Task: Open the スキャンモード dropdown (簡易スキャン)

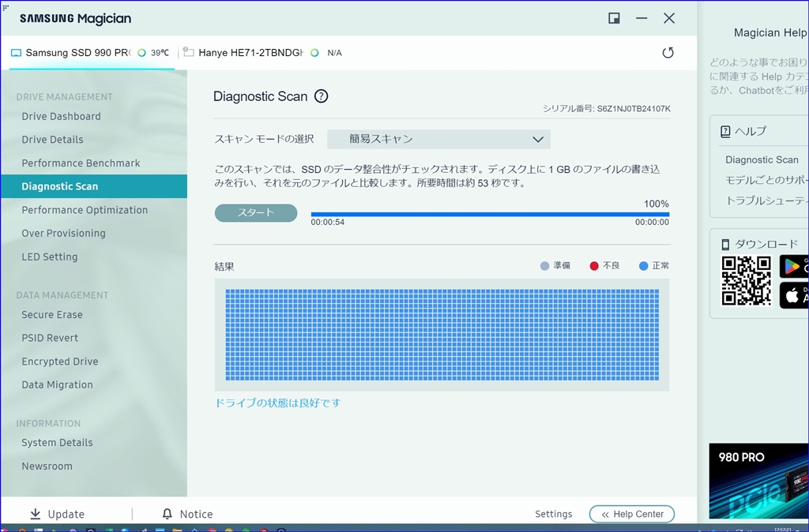Action: pos(438,139)
